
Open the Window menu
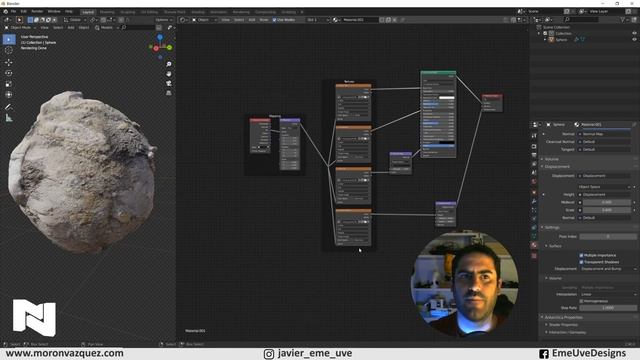point(54,11)
